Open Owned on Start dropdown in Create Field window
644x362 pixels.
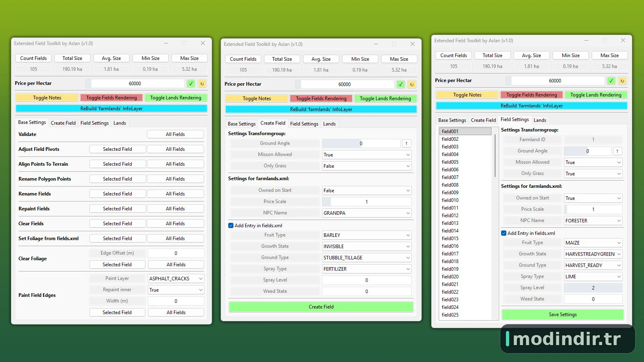[367, 191]
